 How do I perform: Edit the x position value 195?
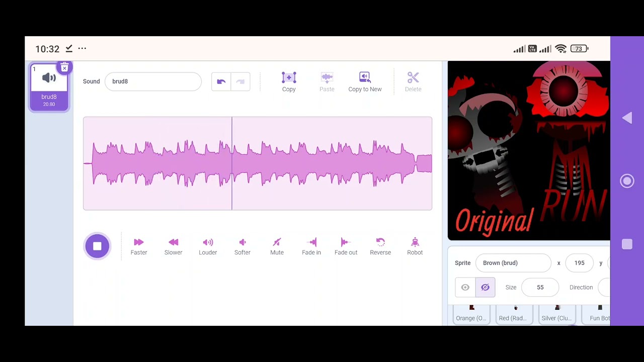[579, 263]
